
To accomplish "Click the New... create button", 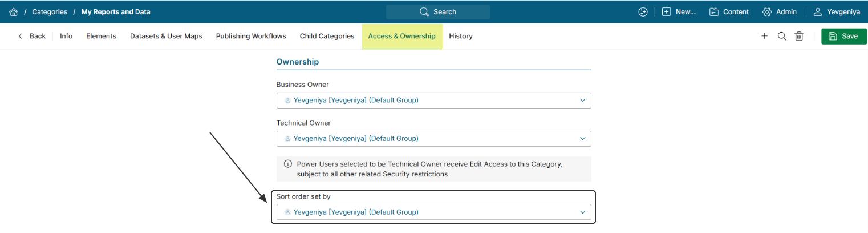I will (679, 12).
